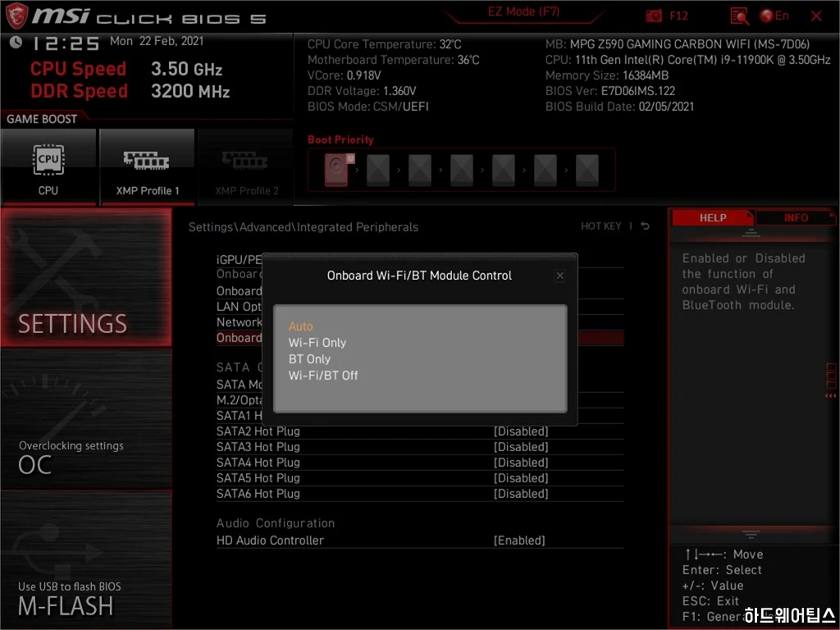Close the Onboard Wi-Fi/BT Module Control dialog

tap(559, 276)
